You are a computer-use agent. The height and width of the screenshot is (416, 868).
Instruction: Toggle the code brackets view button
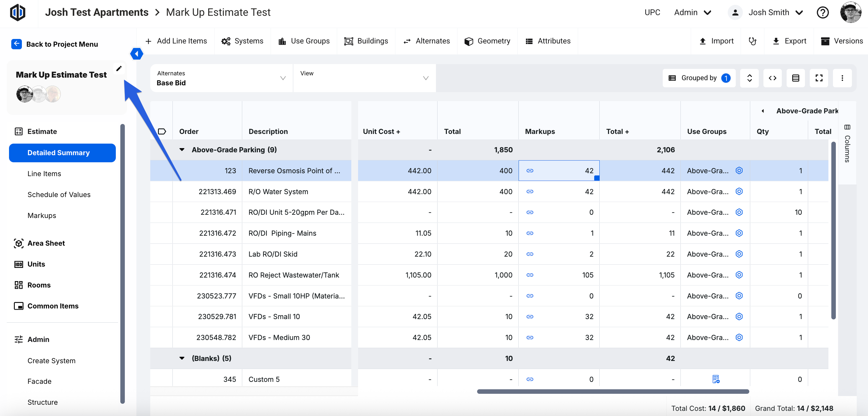click(x=772, y=78)
